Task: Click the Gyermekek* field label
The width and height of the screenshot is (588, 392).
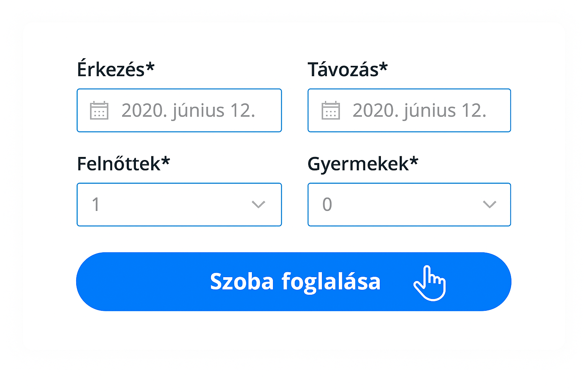Action: 363,163
